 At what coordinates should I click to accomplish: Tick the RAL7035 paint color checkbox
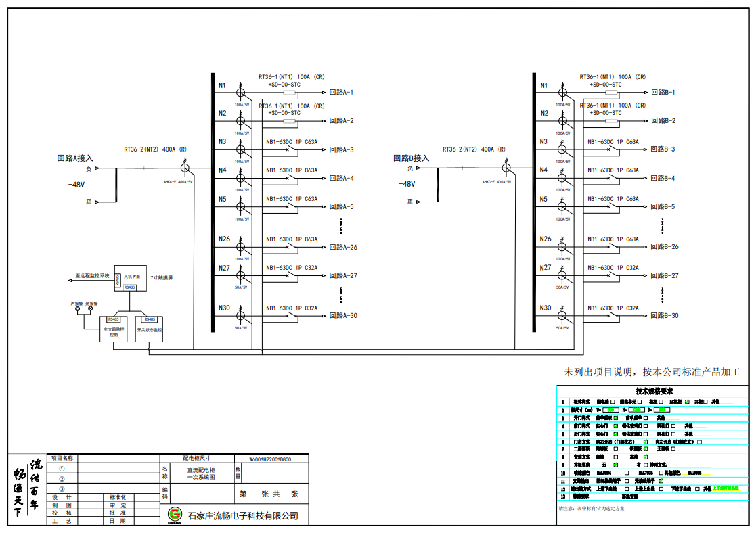pyautogui.click(x=661, y=473)
